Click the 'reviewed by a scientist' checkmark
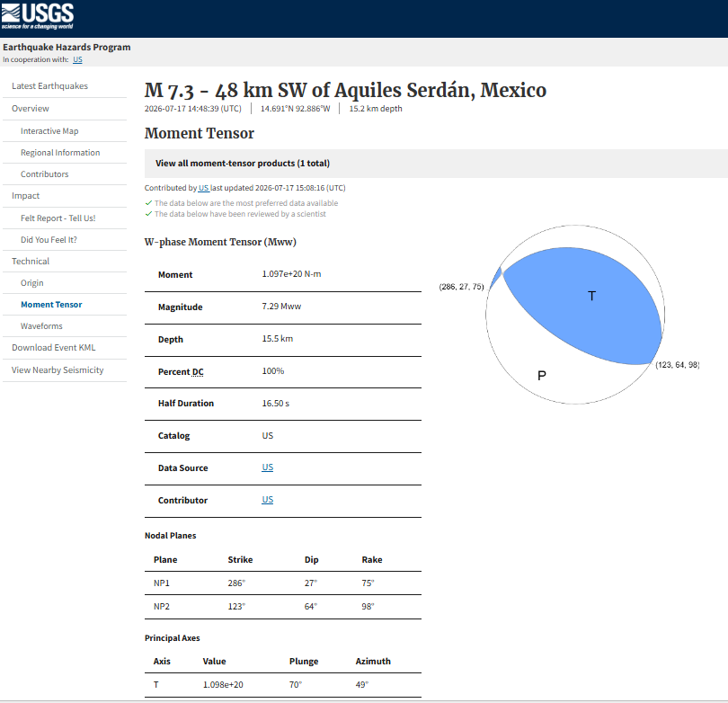 (x=148, y=214)
